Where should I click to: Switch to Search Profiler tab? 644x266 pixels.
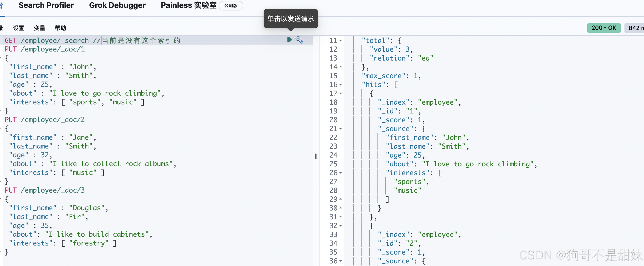click(x=46, y=5)
